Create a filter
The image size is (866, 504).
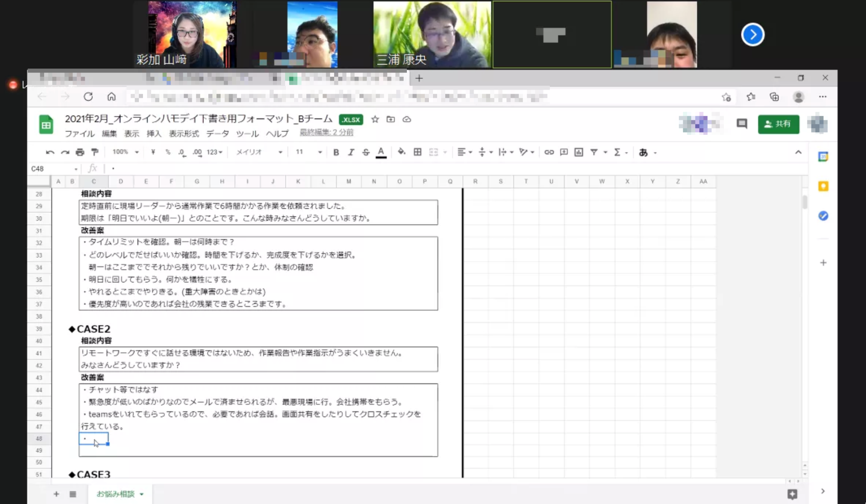pos(594,152)
